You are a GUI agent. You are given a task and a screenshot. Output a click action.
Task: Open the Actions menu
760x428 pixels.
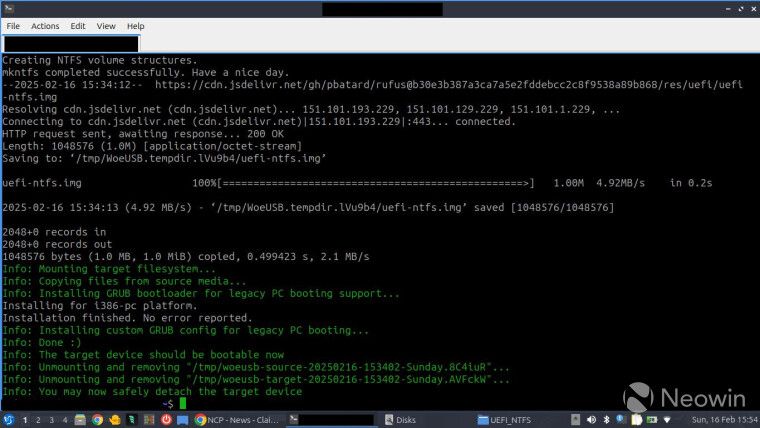pyautogui.click(x=45, y=25)
